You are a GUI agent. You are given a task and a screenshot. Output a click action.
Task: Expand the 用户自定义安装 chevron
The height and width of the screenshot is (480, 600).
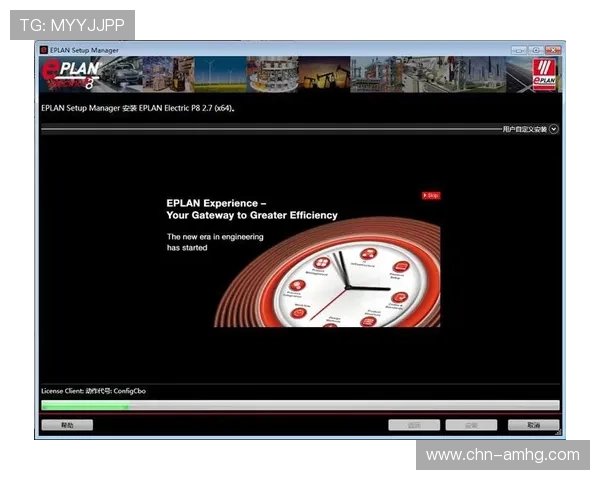(x=554, y=129)
